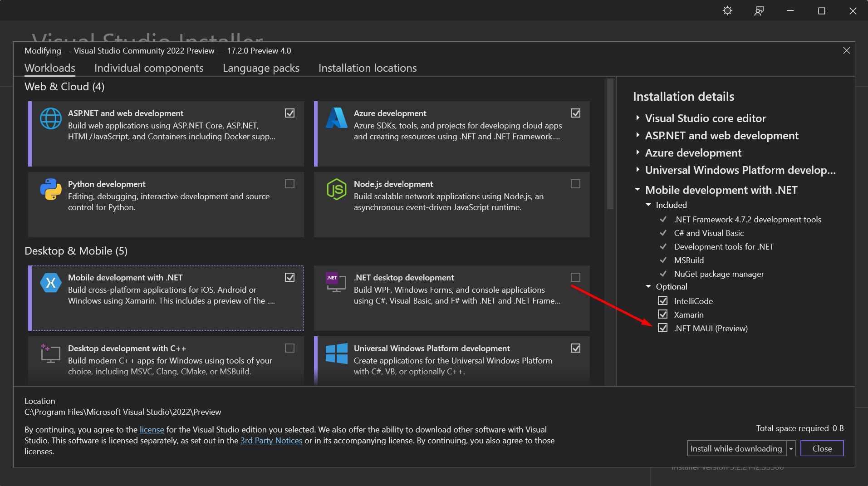This screenshot has width=868, height=486.
Task: Enable the Node.js development workload
Action: point(575,184)
